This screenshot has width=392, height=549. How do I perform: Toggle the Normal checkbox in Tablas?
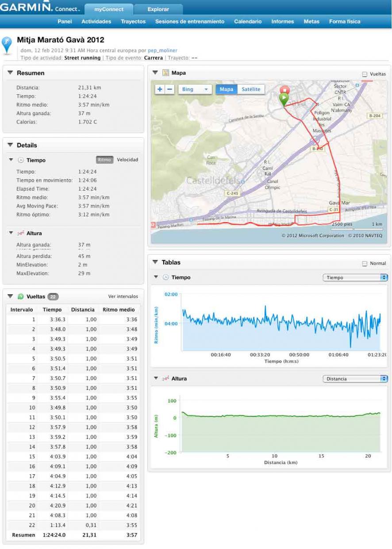(x=365, y=264)
